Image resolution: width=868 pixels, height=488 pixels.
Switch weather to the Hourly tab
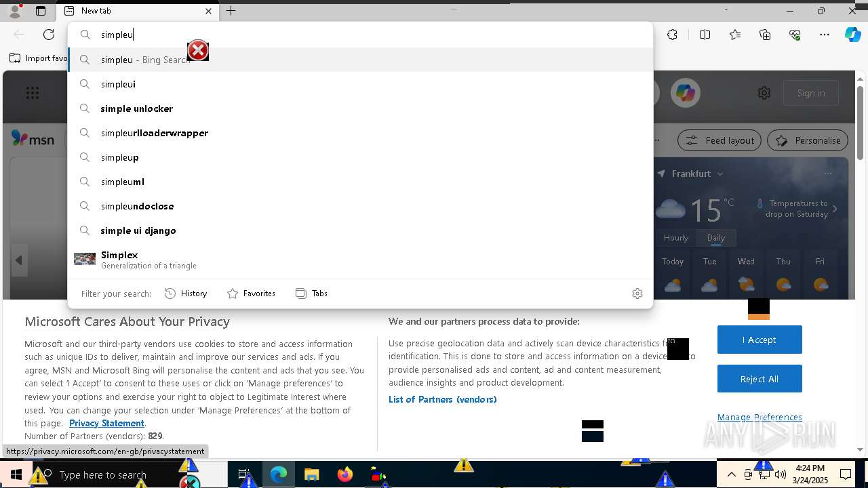point(676,238)
